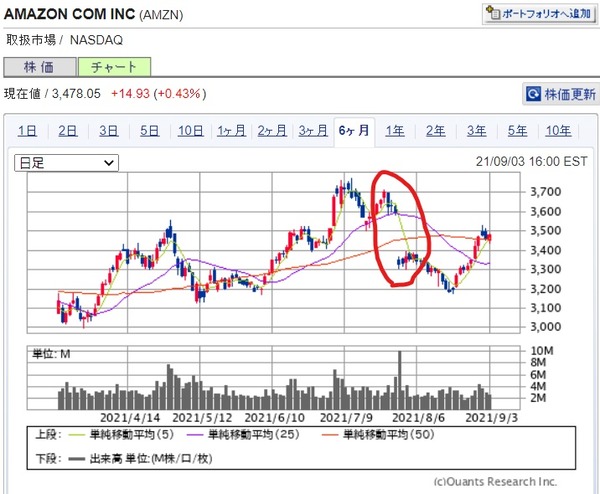The image size is (600, 494).
Task: Click the NASDAQ market label
Action: [x=96, y=40]
